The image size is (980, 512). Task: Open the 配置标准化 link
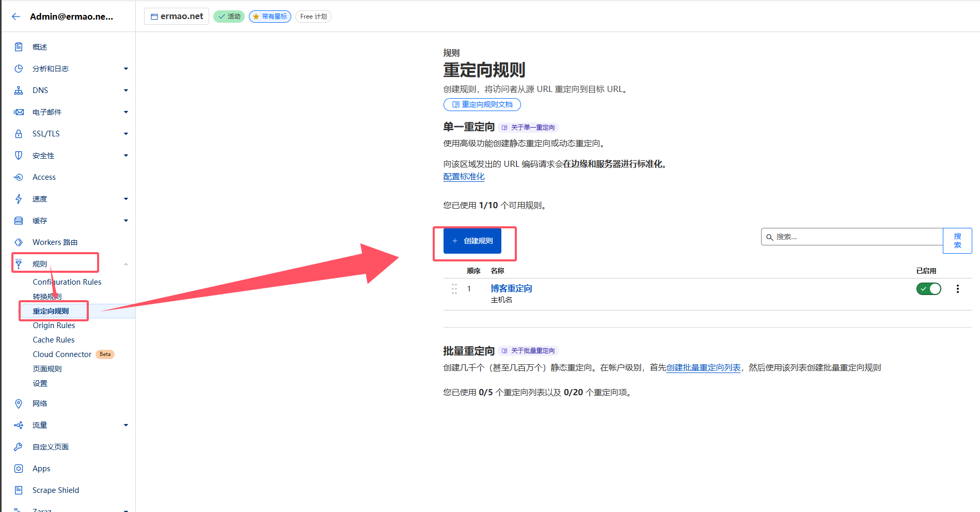(464, 177)
